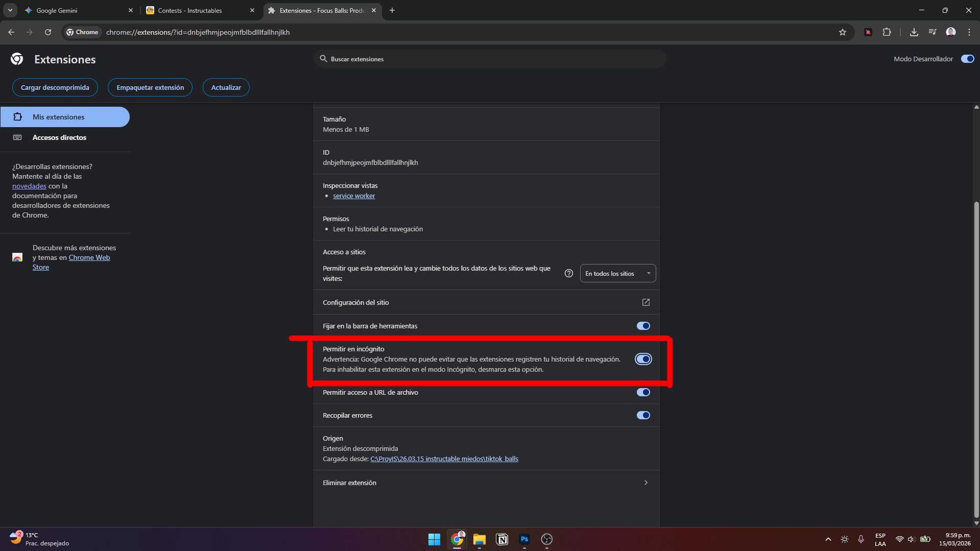Click the Chrome logo beside Extensiones title
This screenshot has width=980, height=551.
click(x=17, y=59)
